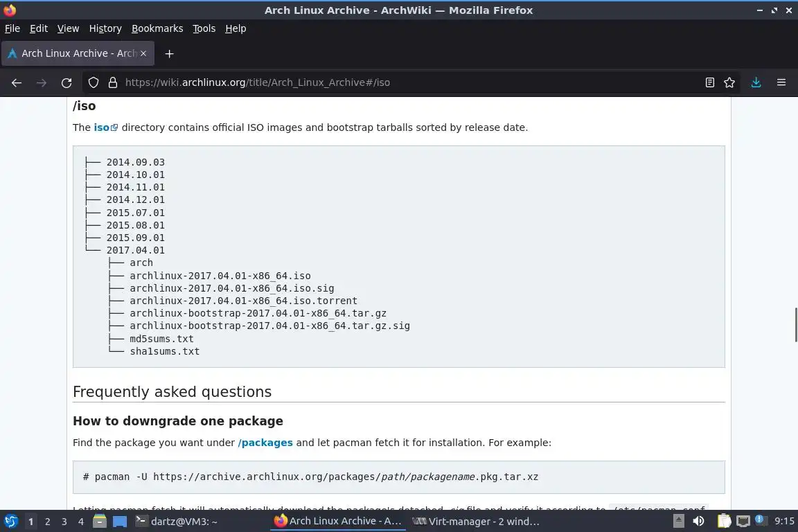Click the 2015.08.01 directory entry
798x532 pixels.
[x=135, y=225]
